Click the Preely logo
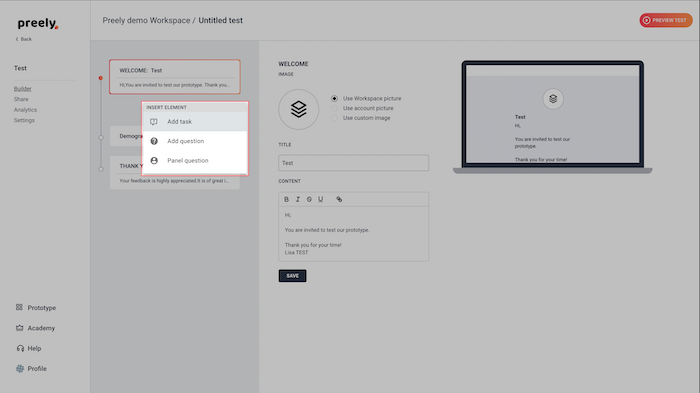The width and height of the screenshot is (700, 393). coord(38,23)
